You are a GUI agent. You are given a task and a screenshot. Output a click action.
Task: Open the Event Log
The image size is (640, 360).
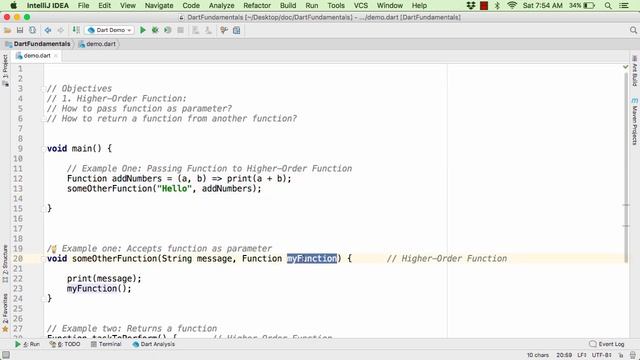[607, 344]
